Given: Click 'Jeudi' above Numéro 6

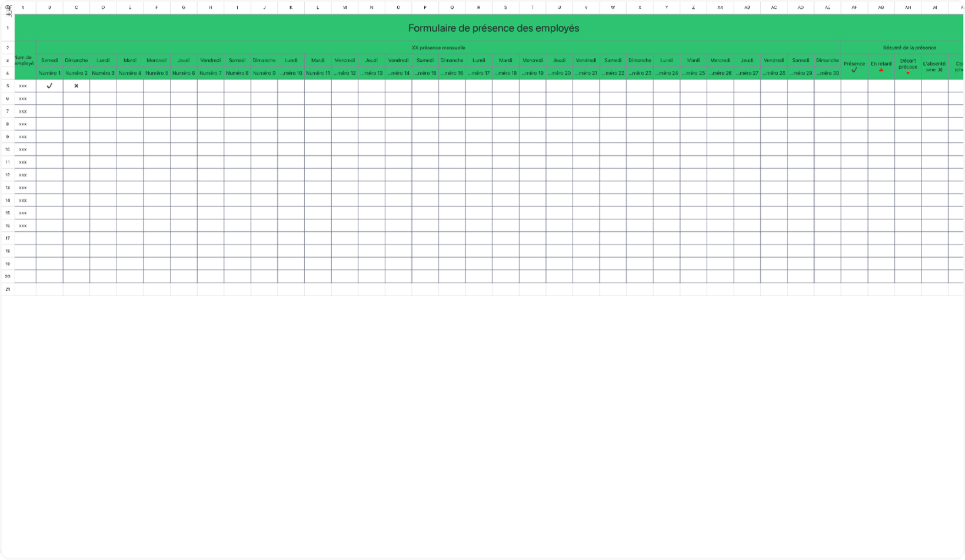Looking at the screenshot, I should [184, 60].
